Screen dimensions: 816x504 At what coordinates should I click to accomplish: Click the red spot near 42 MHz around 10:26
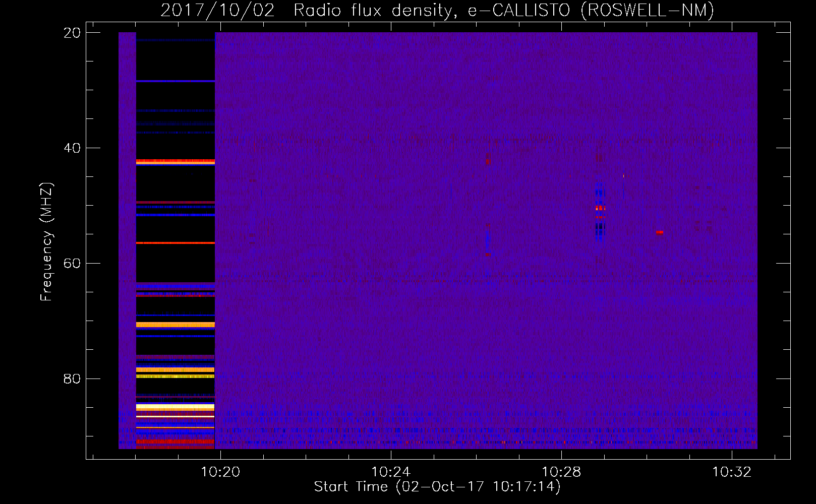pyautogui.click(x=488, y=161)
